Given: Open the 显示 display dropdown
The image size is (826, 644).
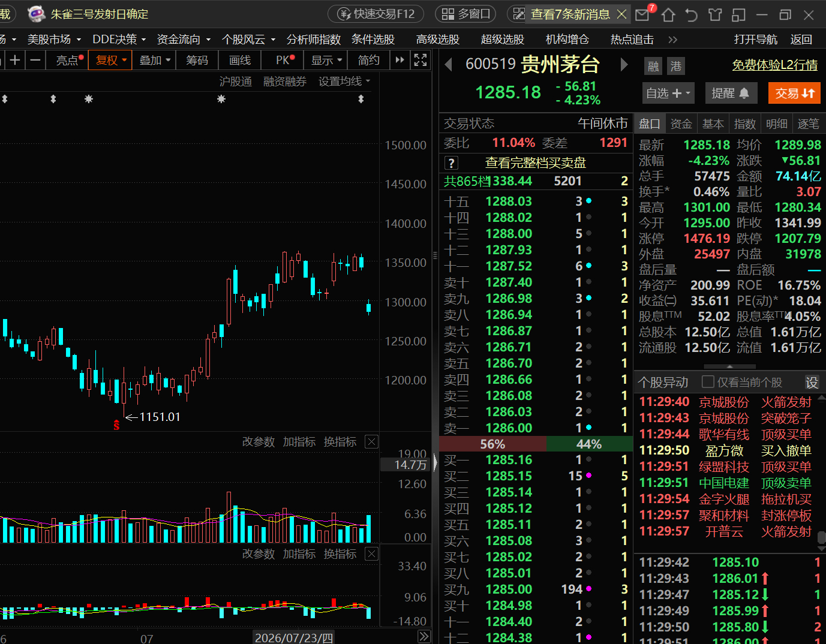Looking at the screenshot, I should pos(326,60).
